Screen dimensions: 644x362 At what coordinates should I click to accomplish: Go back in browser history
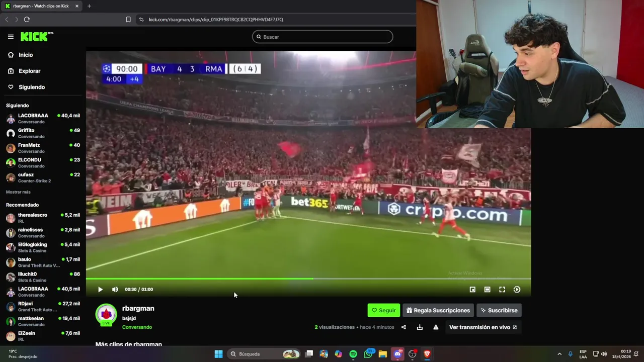[7, 19]
